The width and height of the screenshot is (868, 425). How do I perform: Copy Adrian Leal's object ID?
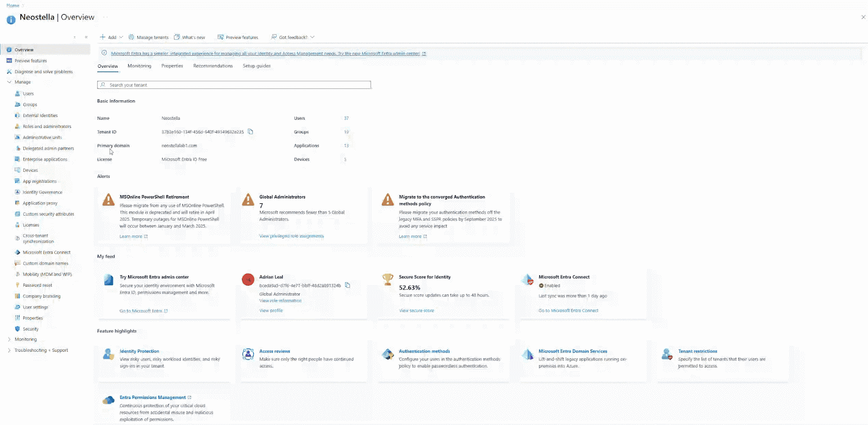point(348,285)
